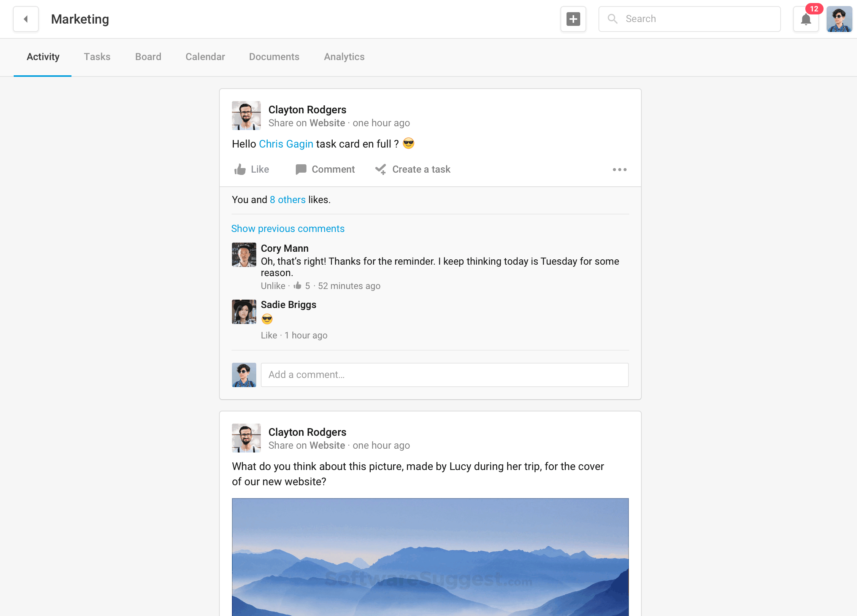The width and height of the screenshot is (857, 616).
Task: Switch to the Tasks tab
Action: tap(97, 57)
